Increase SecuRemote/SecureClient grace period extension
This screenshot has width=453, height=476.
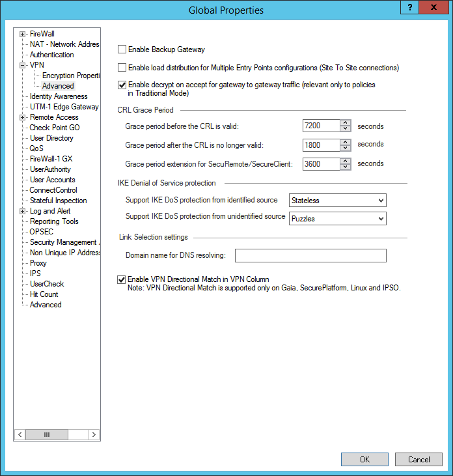(x=346, y=161)
